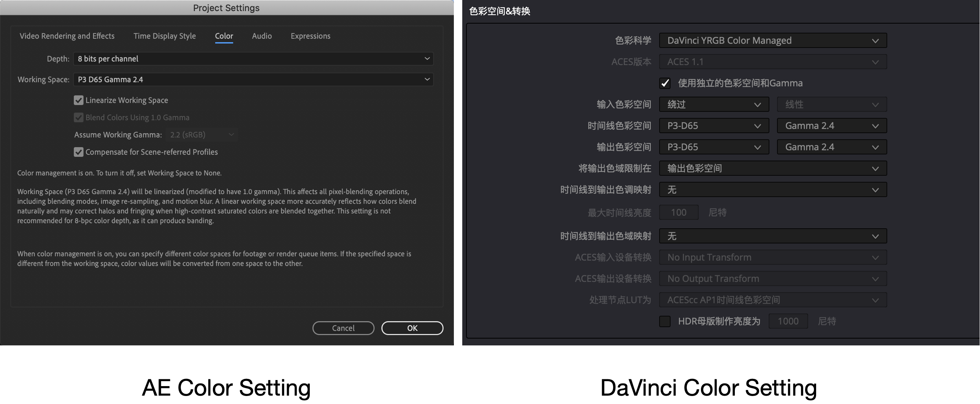Open 输入色彩空间 dropdown showing 绕过
Viewport: 980px width, 404px height.
pos(714,104)
